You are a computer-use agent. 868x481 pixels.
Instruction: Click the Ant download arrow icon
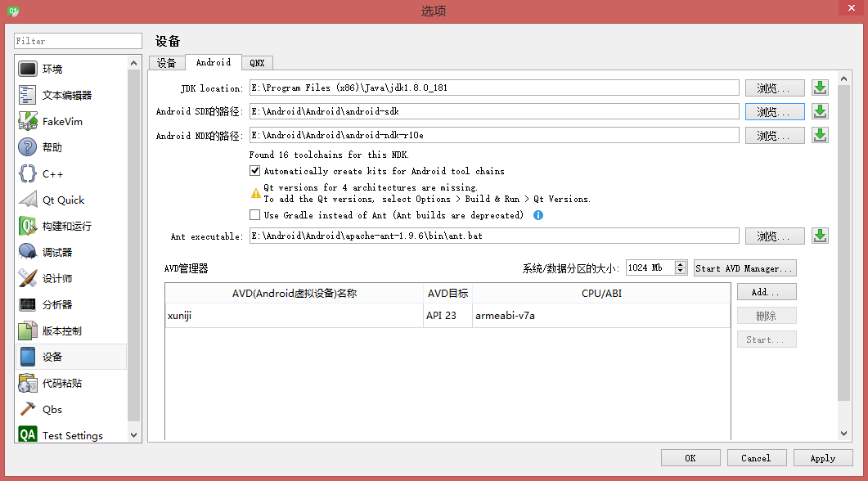click(x=820, y=236)
